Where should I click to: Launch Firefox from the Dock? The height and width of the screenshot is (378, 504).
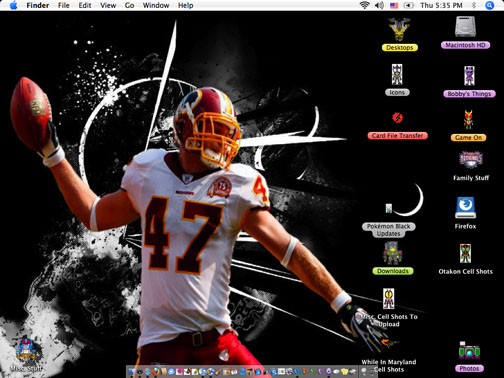155,371
